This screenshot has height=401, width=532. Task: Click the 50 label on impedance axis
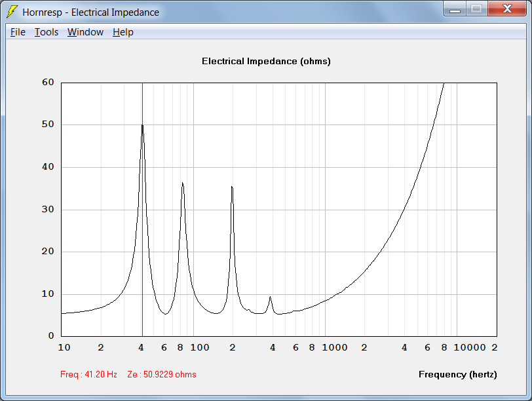pyautogui.click(x=48, y=124)
